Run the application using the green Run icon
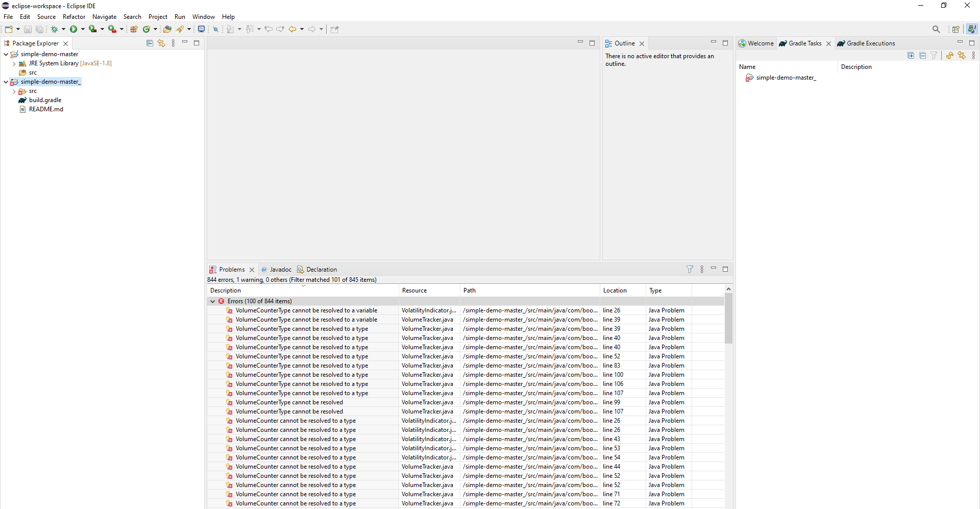 tap(75, 29)
